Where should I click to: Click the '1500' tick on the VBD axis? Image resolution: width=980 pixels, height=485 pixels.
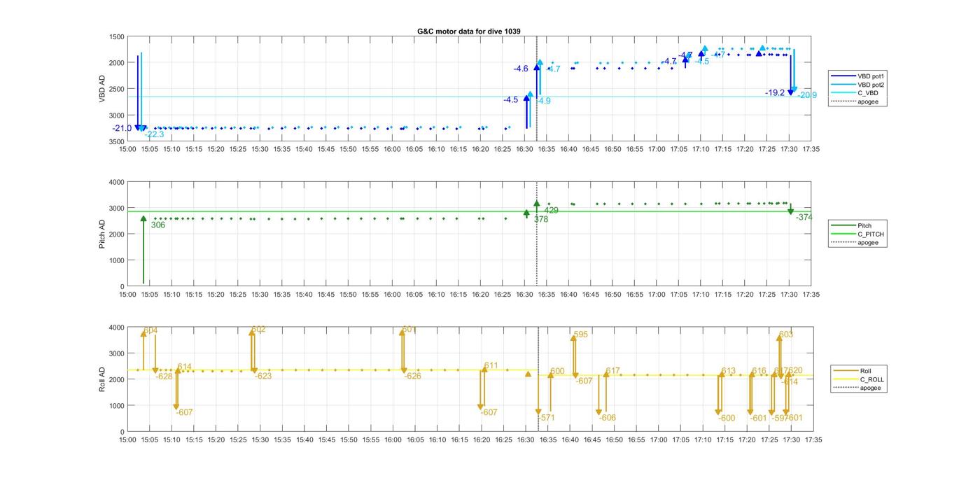point(117,36)
